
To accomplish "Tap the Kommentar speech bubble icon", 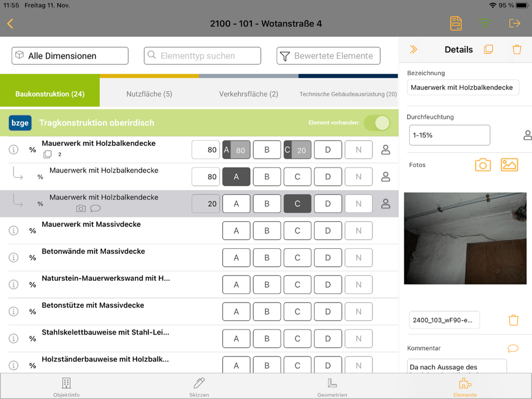I will pos(513,348).
